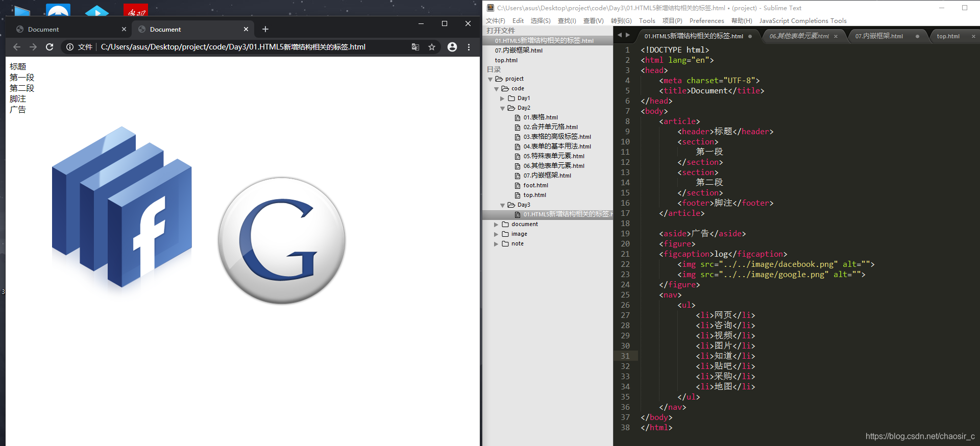Click the Chrome forward arrow
The width and height of the screenshot is (980, 446).
[x=33, y=47]
